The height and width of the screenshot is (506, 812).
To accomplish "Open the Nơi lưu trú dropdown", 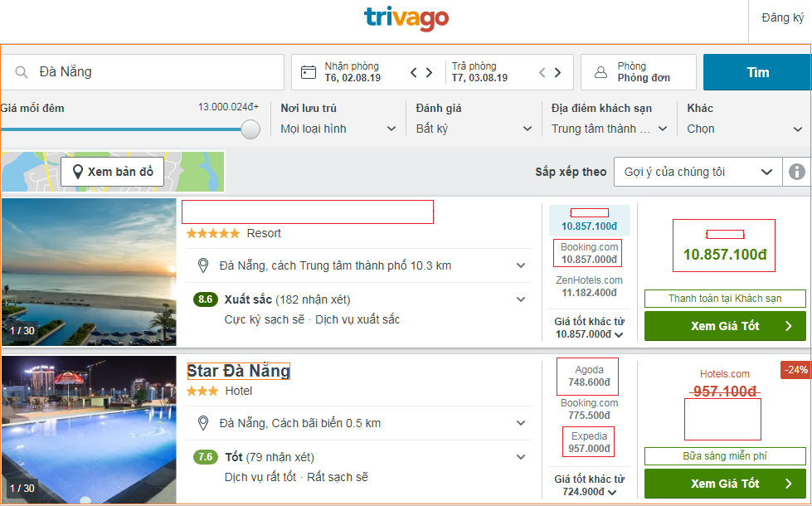I will 338,129.
